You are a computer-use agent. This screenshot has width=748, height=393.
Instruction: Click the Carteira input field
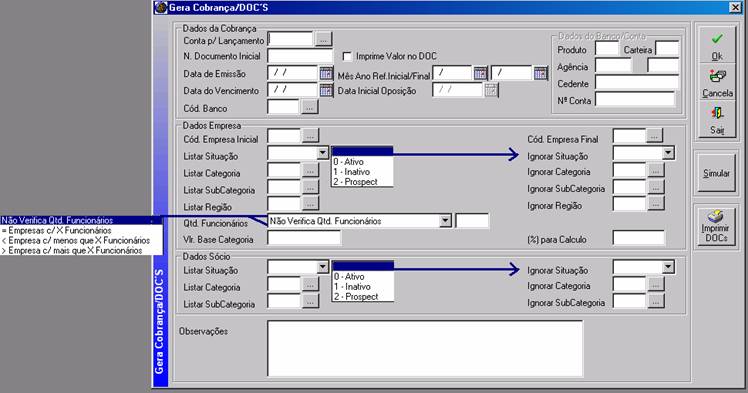click(x=667, y=49)
